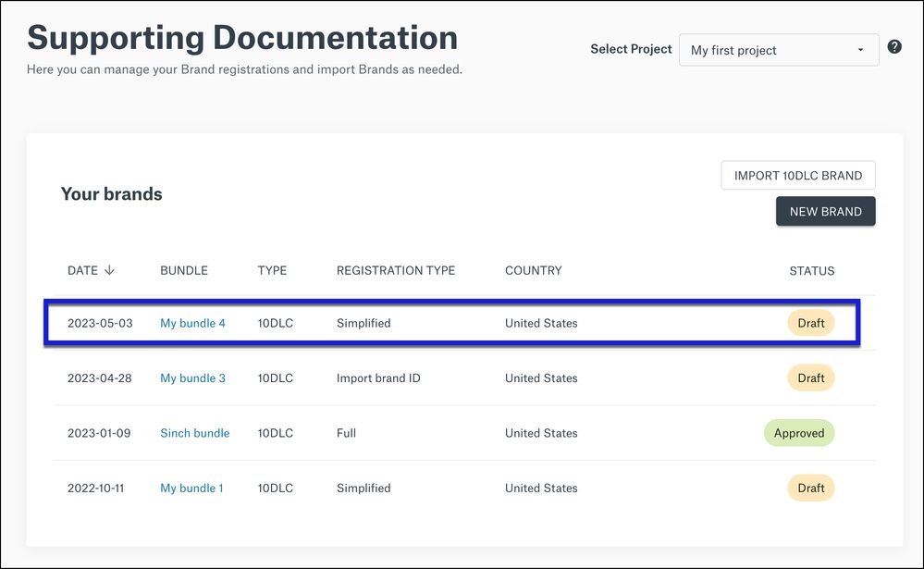Click the COUNTRY column header
Viewport: 924px width, 569px height.
coord(533,271)
